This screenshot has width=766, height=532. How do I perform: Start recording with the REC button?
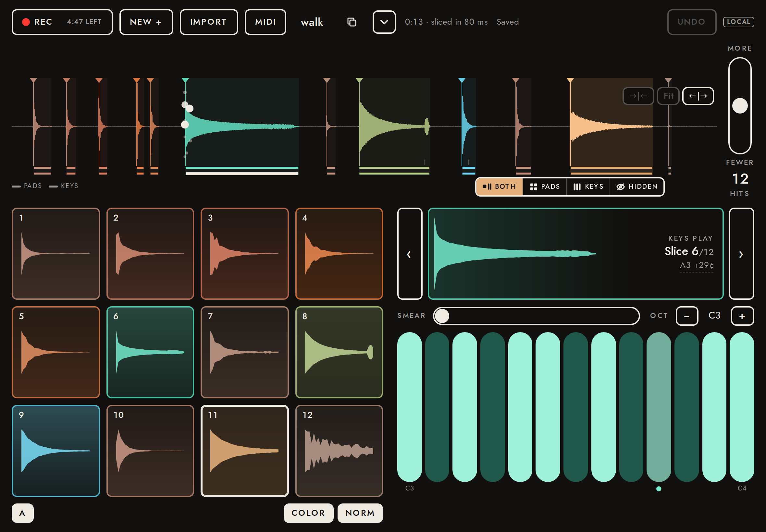62,22
